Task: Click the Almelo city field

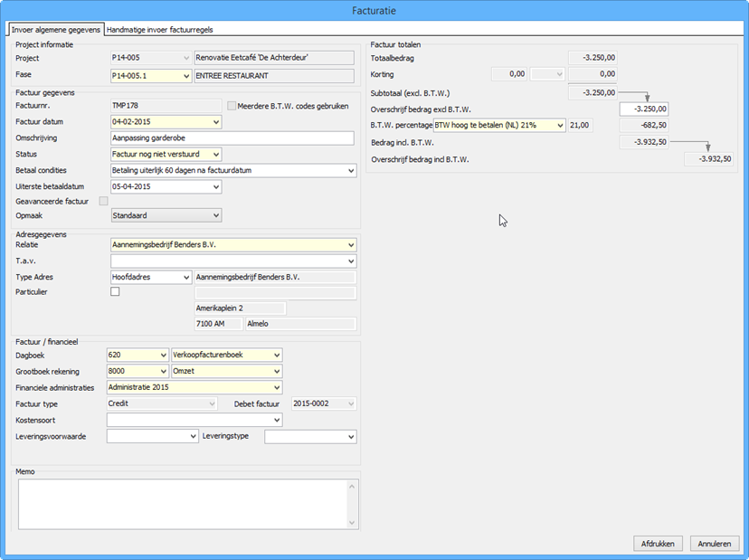Action: [301, 324]
